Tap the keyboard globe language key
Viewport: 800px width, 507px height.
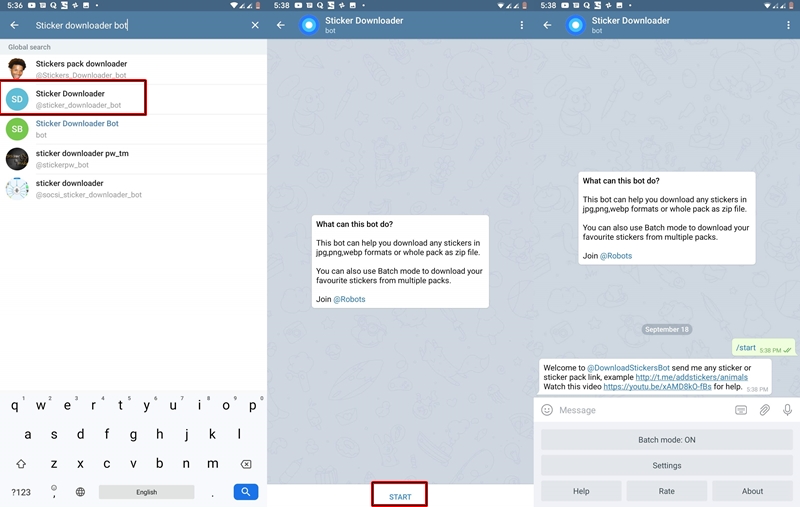pos(80,492)
